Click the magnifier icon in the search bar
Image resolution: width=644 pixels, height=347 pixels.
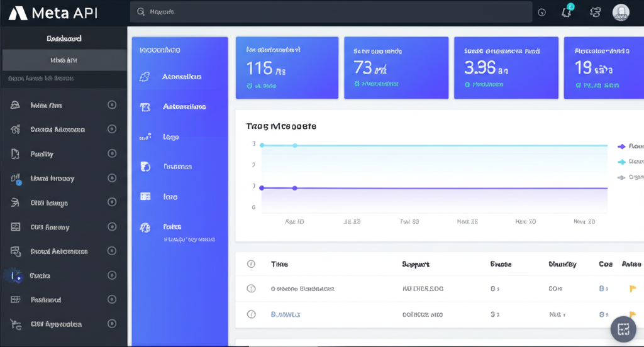[x=141, y=12]
